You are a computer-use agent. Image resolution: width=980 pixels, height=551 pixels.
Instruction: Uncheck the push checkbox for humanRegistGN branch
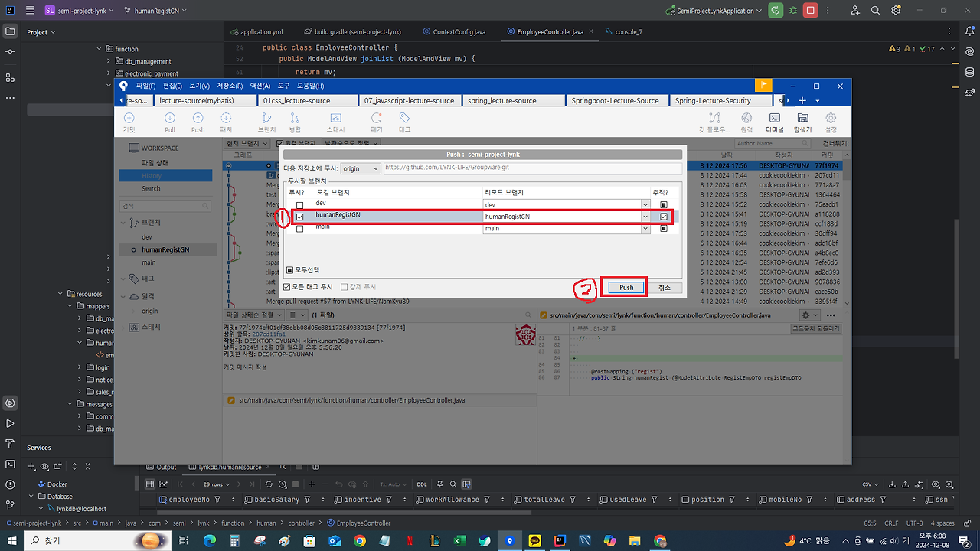[x=300, y=217]
